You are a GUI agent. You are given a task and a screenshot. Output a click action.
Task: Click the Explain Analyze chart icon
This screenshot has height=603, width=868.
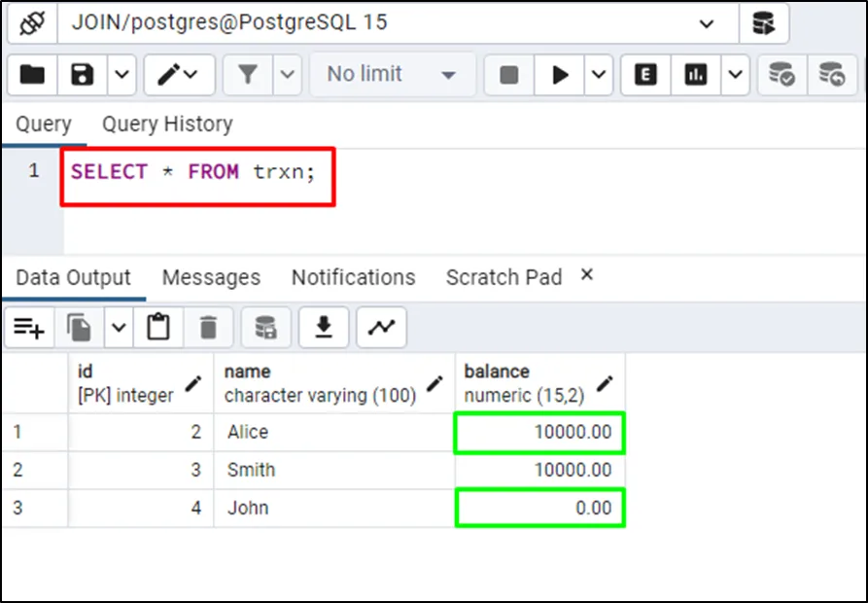[696, 75]
